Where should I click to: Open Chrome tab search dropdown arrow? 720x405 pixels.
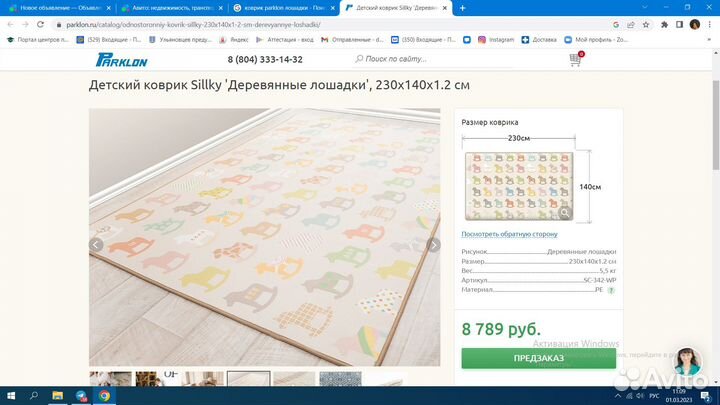[644, 8]
